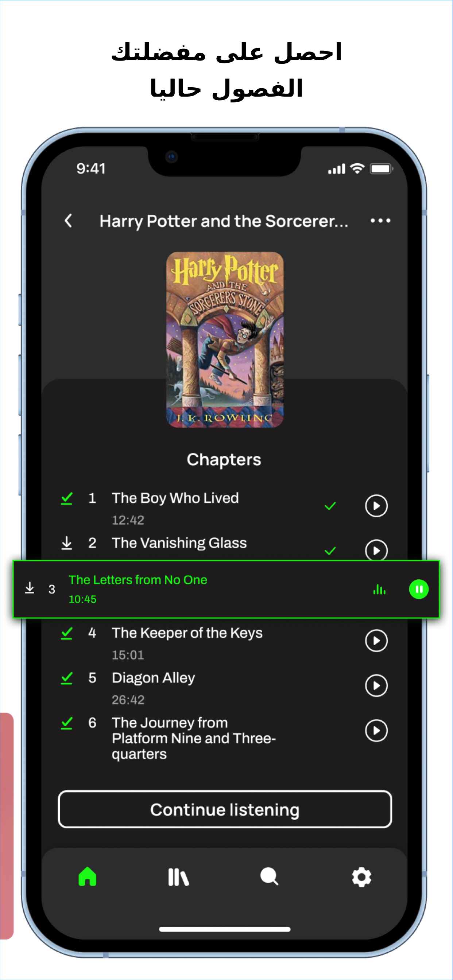Image resolution: width=453 pixels, height=980 pixels.
Task: Download chapter 2 The Vanishing Glass
Action: 67,543
